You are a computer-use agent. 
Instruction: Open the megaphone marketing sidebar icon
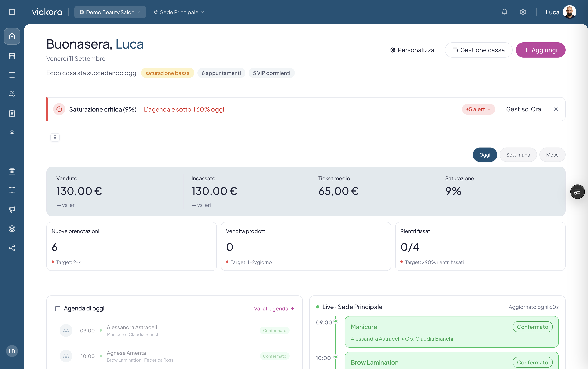12,209
